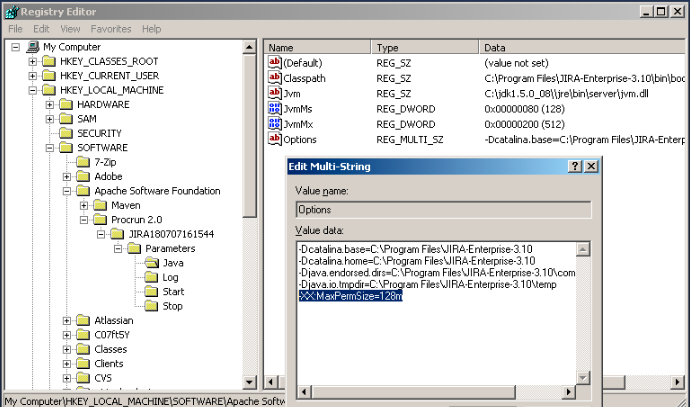Collapse the Apache Software Foundation node

(67, 191)
